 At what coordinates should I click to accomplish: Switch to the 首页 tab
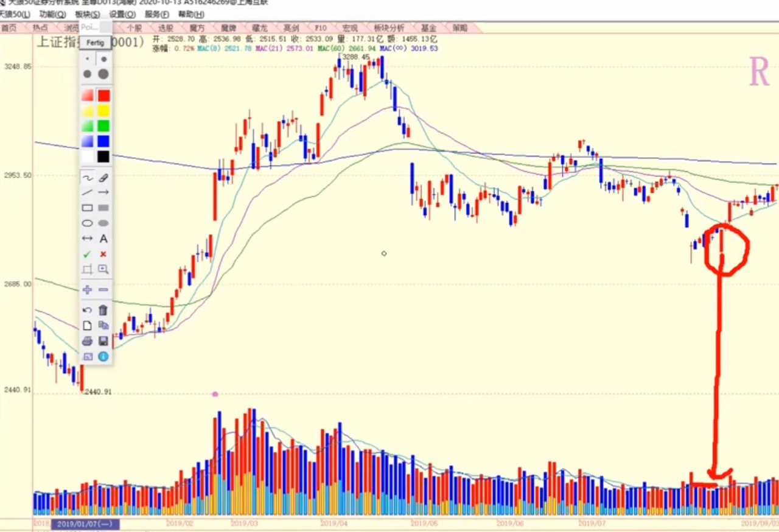pyautogui.click(x=10, y=28)
